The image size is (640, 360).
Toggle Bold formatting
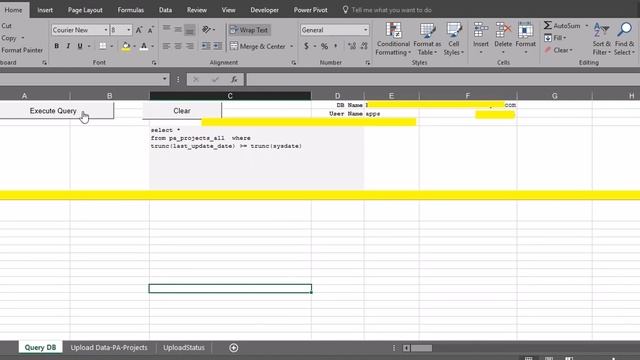click(56, 46)
